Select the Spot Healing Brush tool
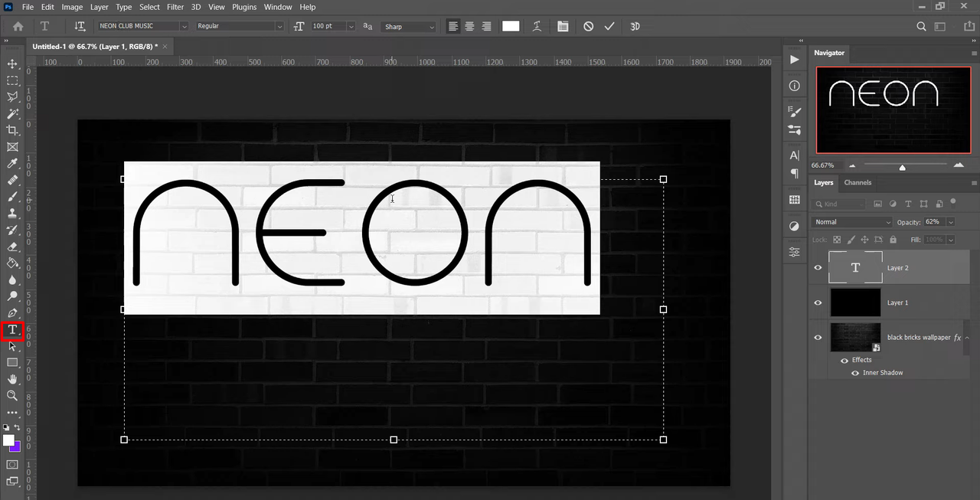 click(x=12, y=181)
